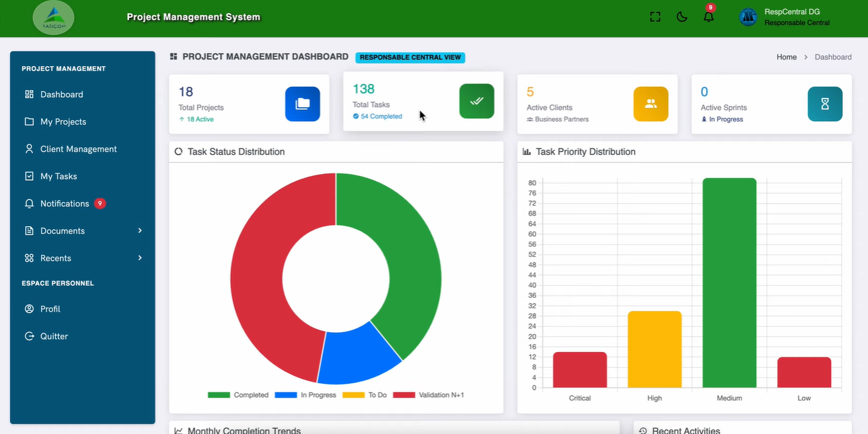Viewport: 868px width, 434px height.
Task: Click the teal Active Sprints hourglass icon
Action: point(824,104)
